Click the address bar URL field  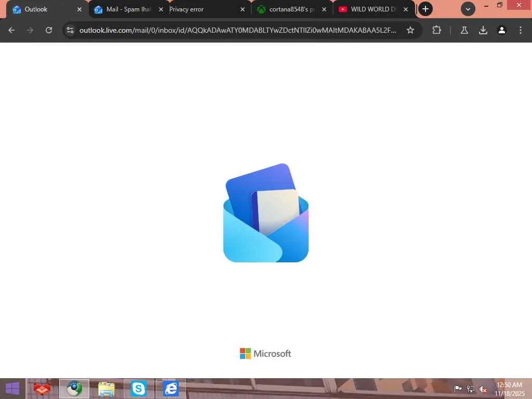point(237,30)
